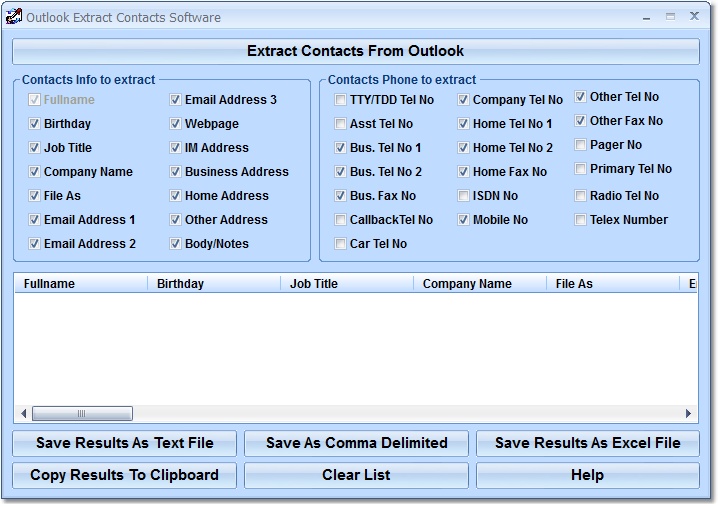718x506 pixels.
Task: Uncheck the Birthday checkbox
Action: (x=34, y=124)
